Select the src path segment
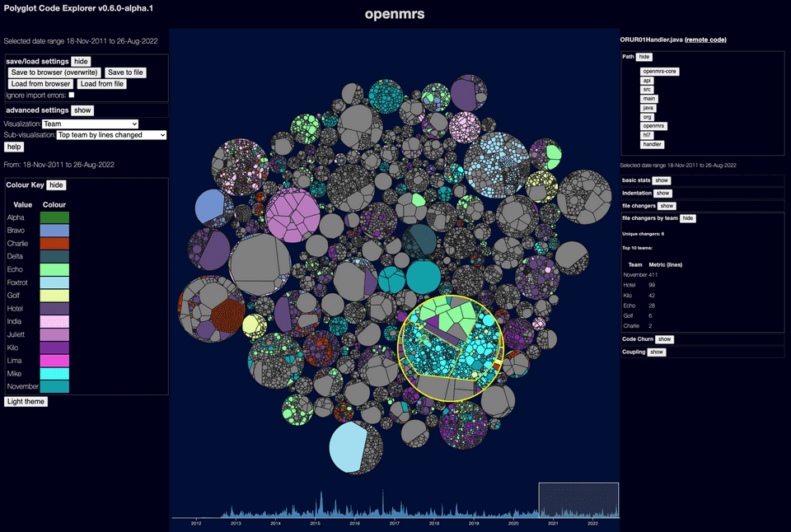The width and height of the screenshot is (791, 532). pyautogui.click(x=647, y=90)
